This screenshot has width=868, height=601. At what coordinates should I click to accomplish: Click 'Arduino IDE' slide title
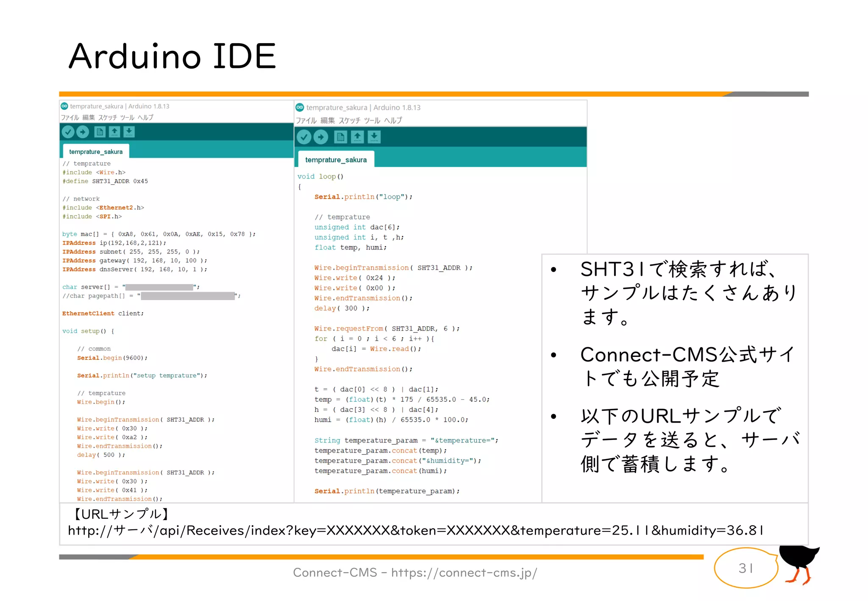172,56
